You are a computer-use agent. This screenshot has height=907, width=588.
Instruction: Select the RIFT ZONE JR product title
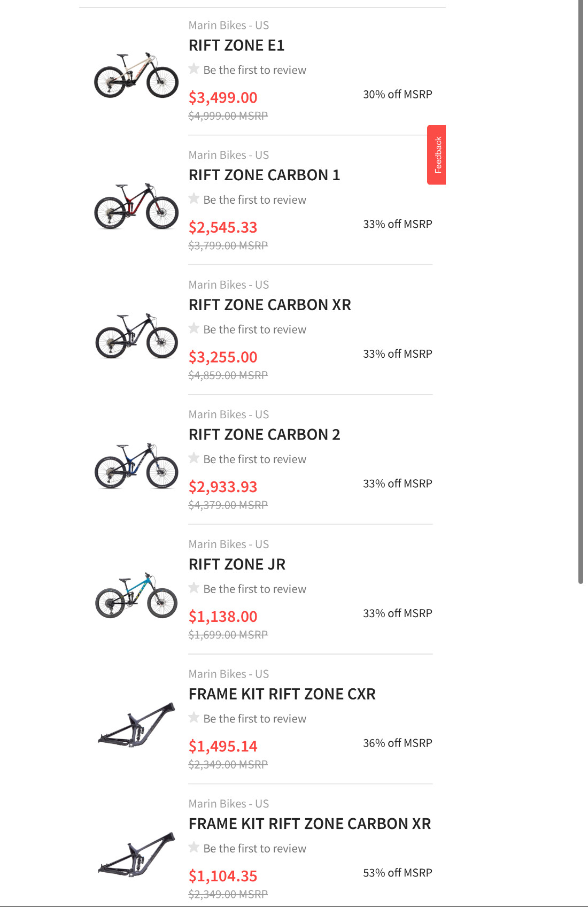237,564
